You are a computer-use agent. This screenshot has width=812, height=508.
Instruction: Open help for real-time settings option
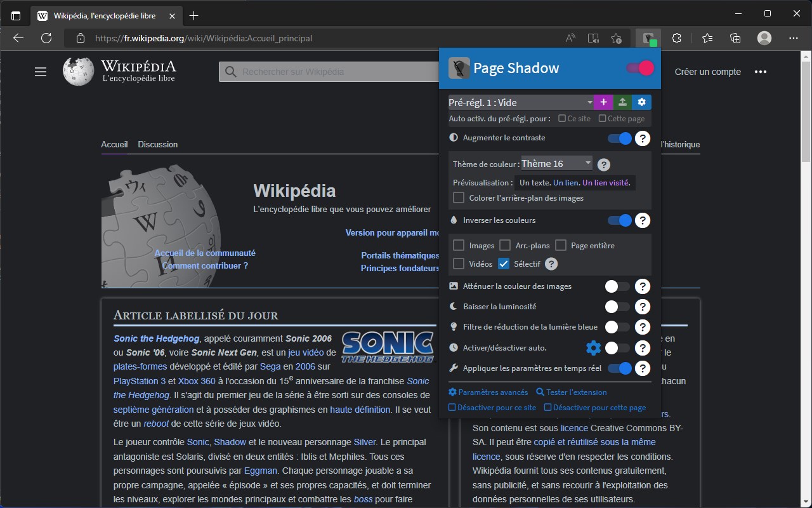click(x=643, y=368)
